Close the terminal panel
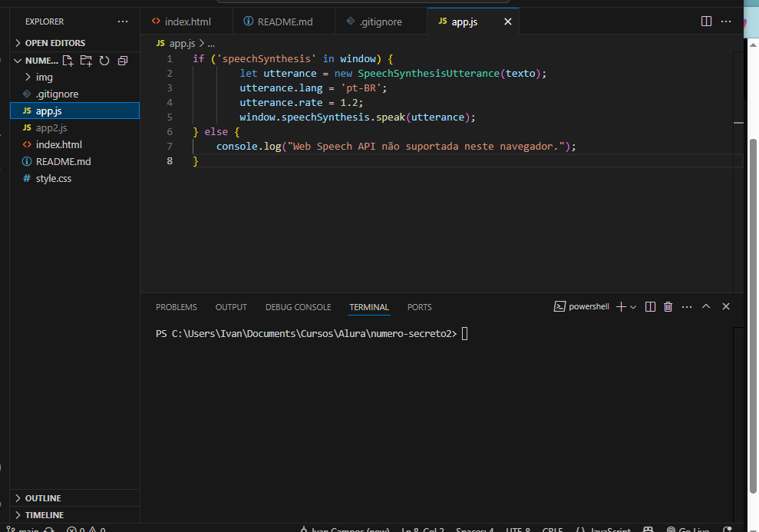 (725, 306)
